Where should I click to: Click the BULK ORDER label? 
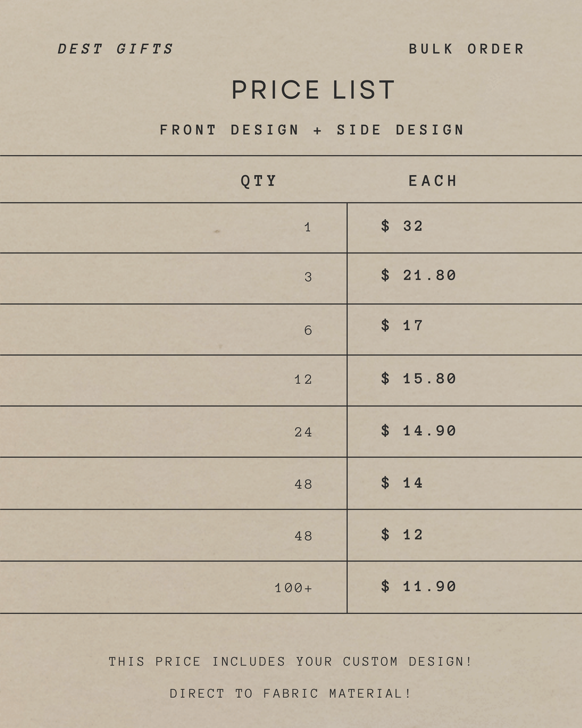pyautogui.click(x=466, y=49)
